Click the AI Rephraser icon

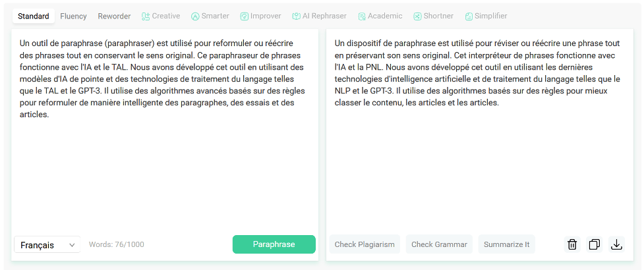pyautogui.click(x=296, y=16)
